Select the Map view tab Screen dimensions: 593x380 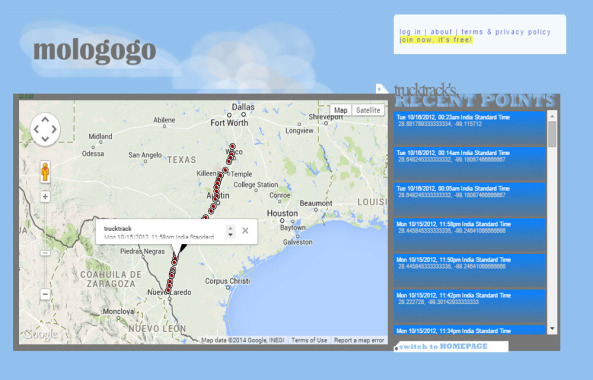pyautogui.click(x=340, y=110)
